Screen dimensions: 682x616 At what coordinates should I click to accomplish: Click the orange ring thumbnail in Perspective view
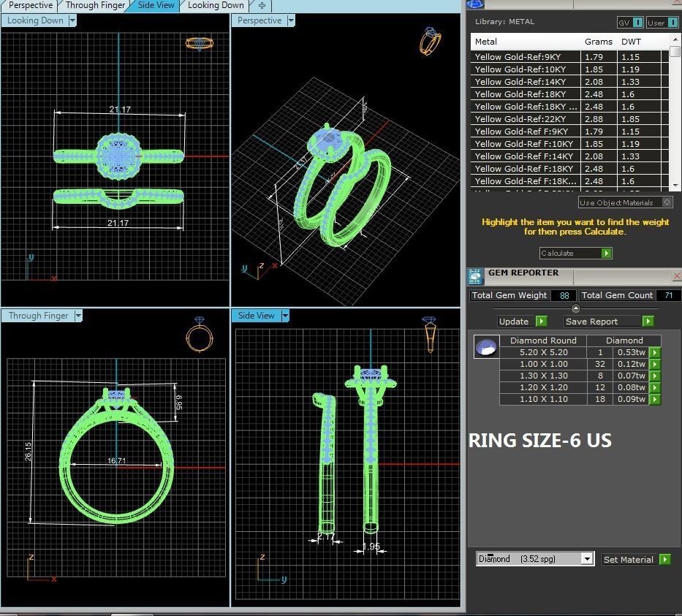pyautogui.click(x=430, y=42)
